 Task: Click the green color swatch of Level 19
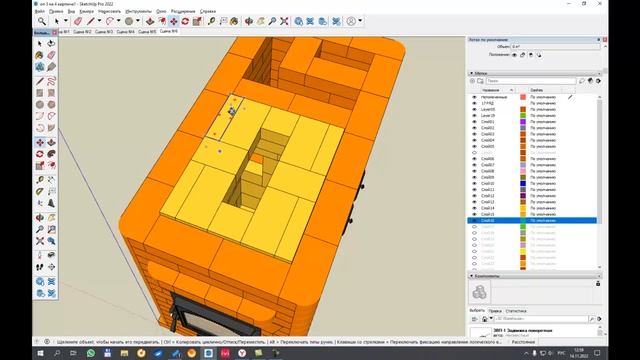tap(523, 116)
